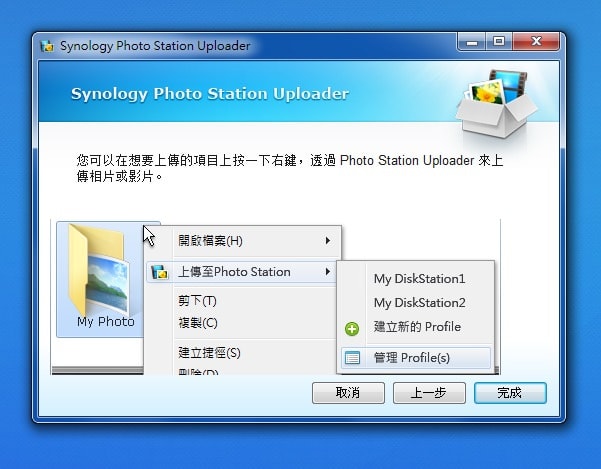This screenshot has height=469, width=601.
Task: Select 剪下(T) in the context menu
Action: 197,301
